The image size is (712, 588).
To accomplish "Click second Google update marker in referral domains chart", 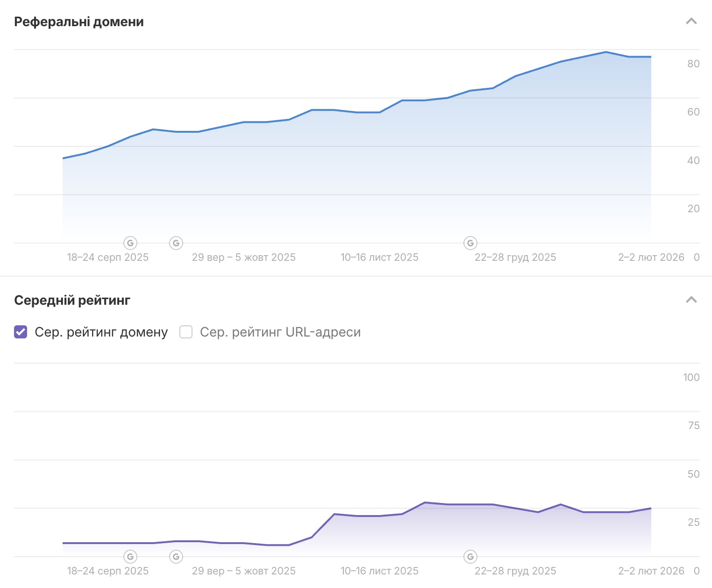I will tap(176, 243).
